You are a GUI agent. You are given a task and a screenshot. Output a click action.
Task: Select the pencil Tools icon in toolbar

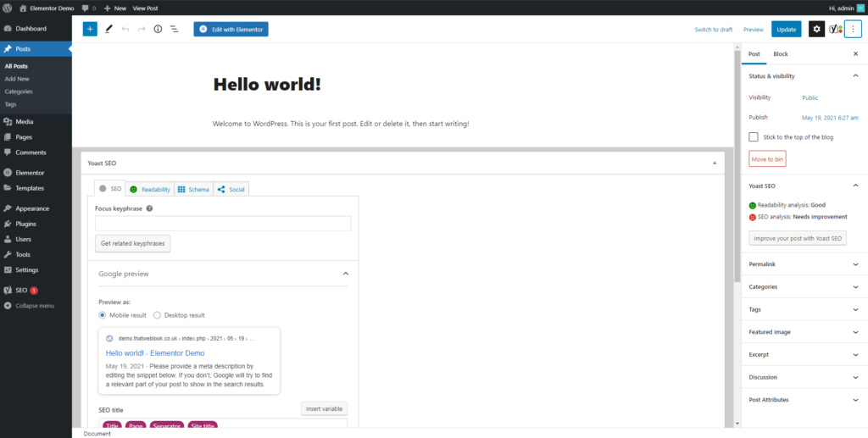click(108, 29)
